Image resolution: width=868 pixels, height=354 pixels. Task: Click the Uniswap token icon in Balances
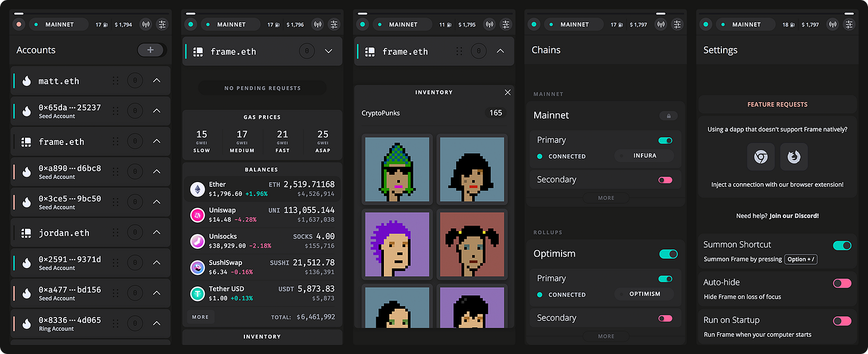tap(197, 215)
